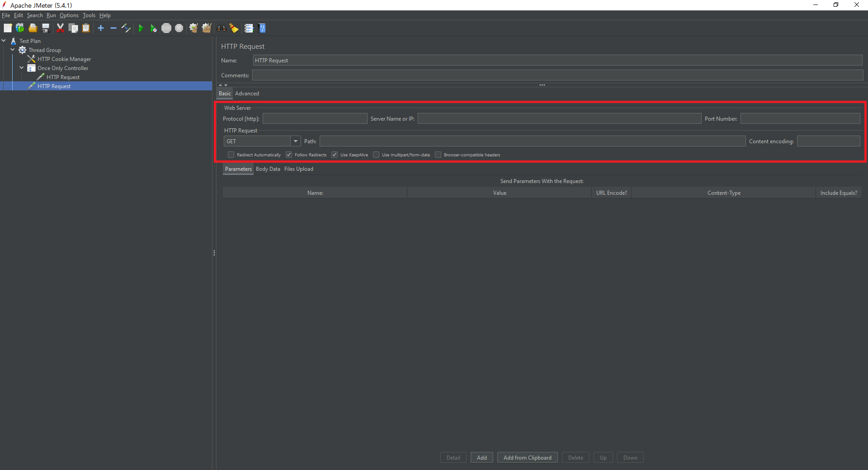Click the Open folder toolbar icon
This screenshot has height=470, width=868.
coord(33,28)
